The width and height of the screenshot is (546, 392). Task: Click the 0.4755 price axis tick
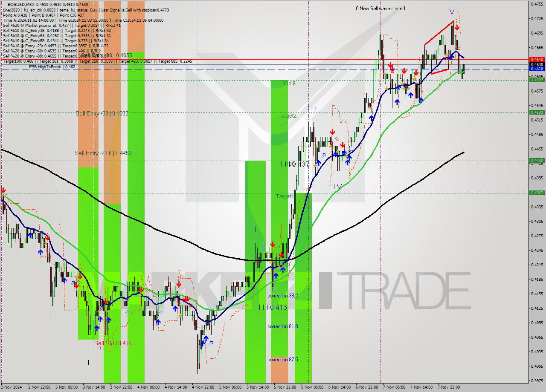(x=537, y=4)
